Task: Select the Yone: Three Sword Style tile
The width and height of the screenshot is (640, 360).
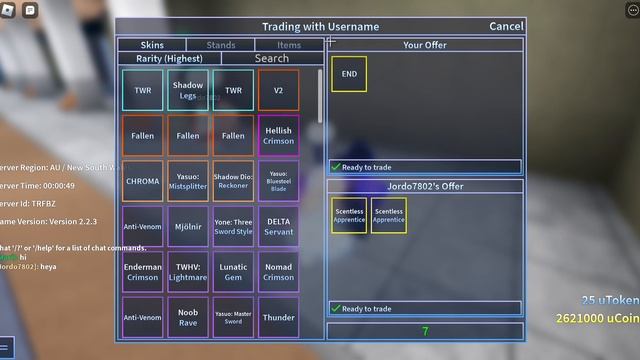Action: pyautogui.click(x=233, y=227)
